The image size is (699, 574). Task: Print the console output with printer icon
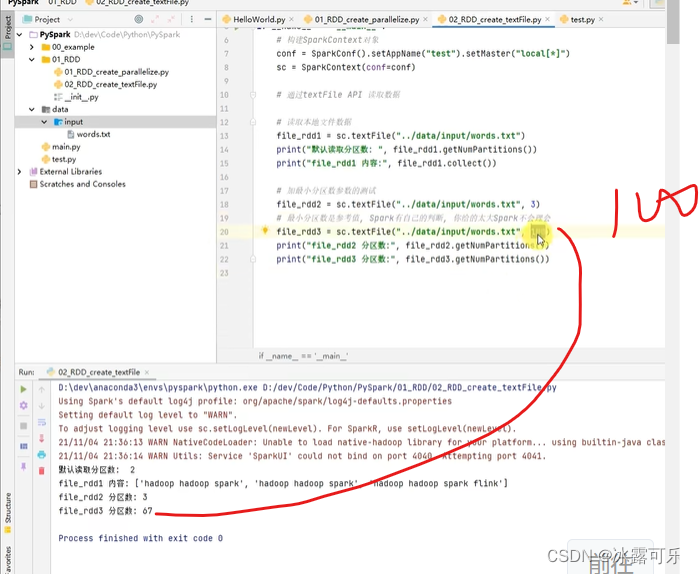41,455
